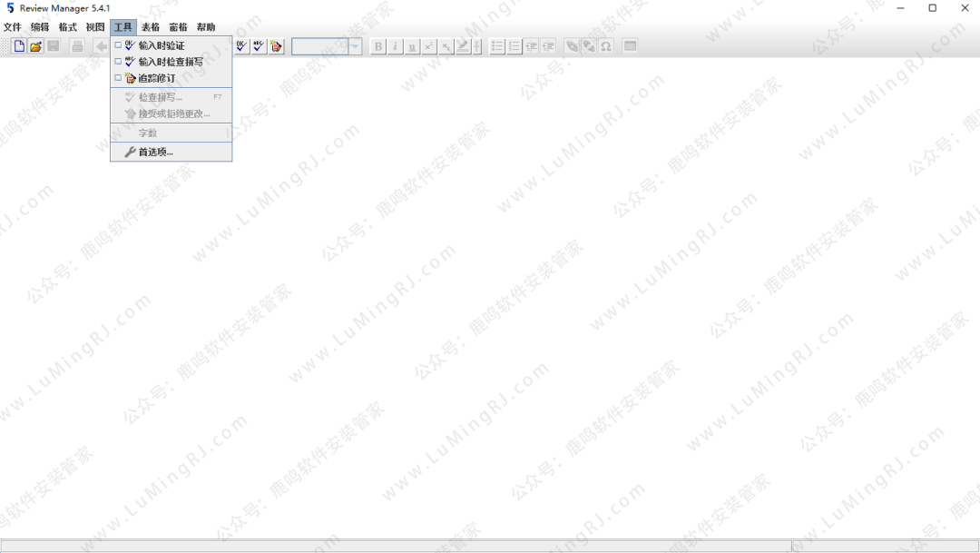The height and width of the screenshot is (553, 980).
Task: Open the 表格 menu
Action: click(151, 27)
